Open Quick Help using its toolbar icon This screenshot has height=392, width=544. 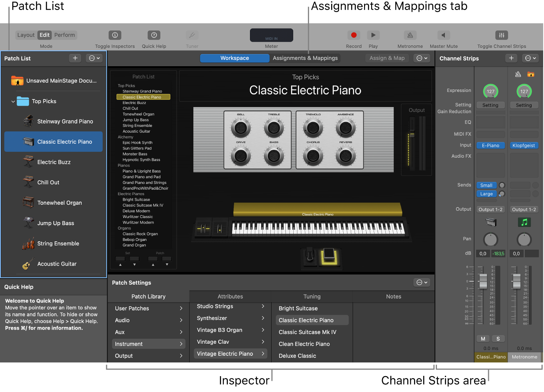[x=153, y=35]
